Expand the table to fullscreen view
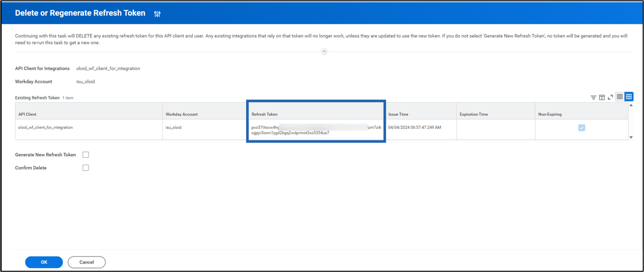 610,97
